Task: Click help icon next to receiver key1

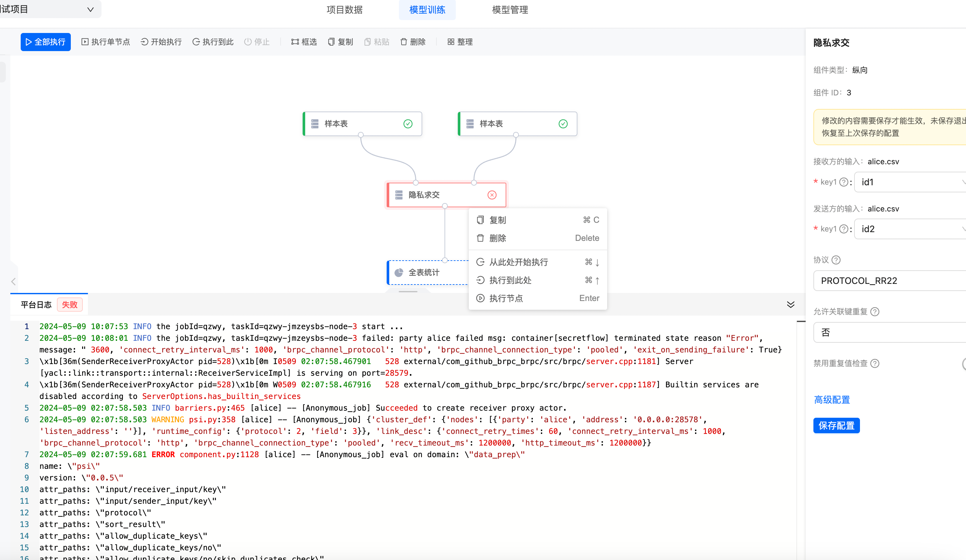Action: click(x=843, y=182)
